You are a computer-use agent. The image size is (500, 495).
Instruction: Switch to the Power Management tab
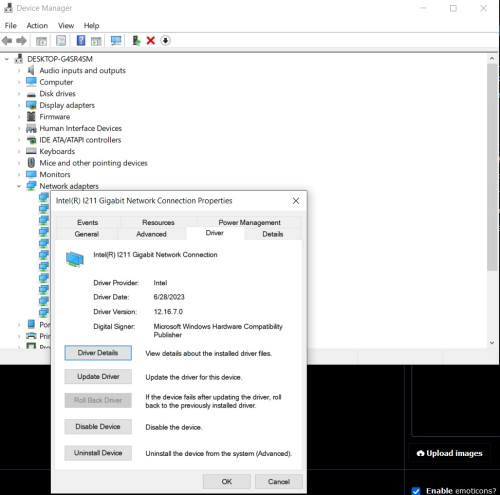[x=249, y=222]
